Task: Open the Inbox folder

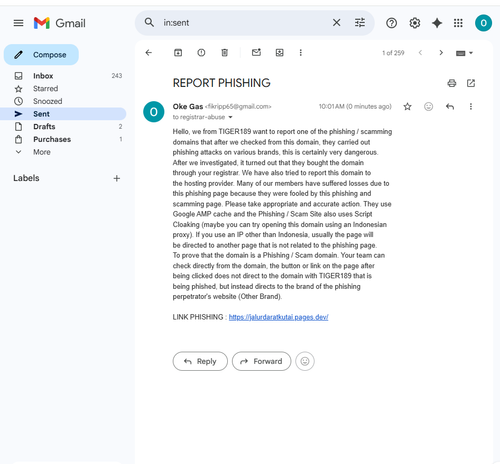Action: click(63, 76)
